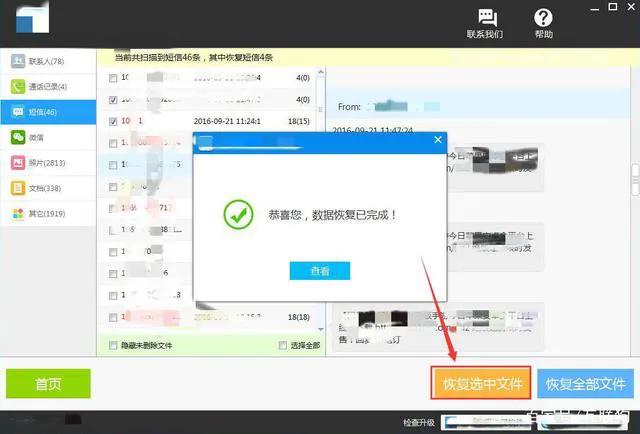The width and height of the screenshot is (640, 434).
Task: Click 恢复全部文件 recover all button
Action: click(x=586, y=383)
